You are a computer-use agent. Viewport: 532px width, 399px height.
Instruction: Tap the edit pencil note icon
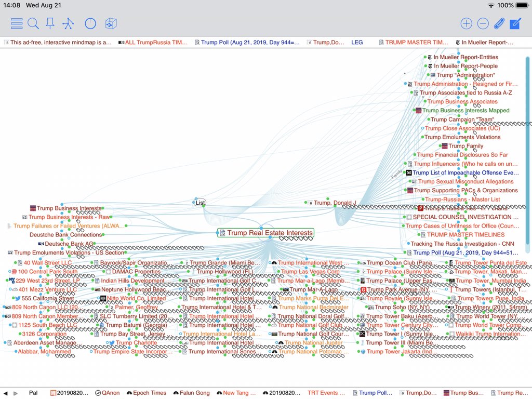click(515, 23)
